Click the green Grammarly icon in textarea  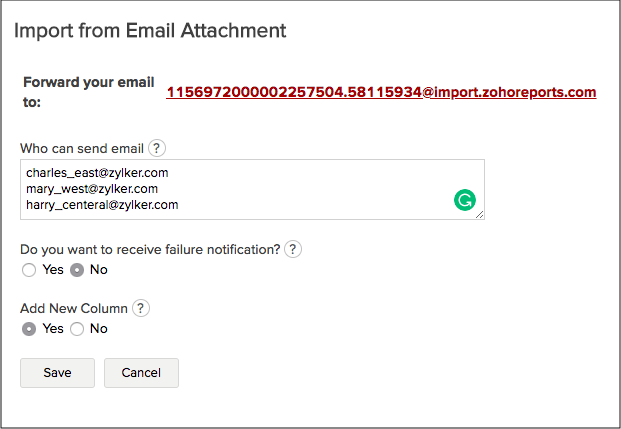coord(464,200)
